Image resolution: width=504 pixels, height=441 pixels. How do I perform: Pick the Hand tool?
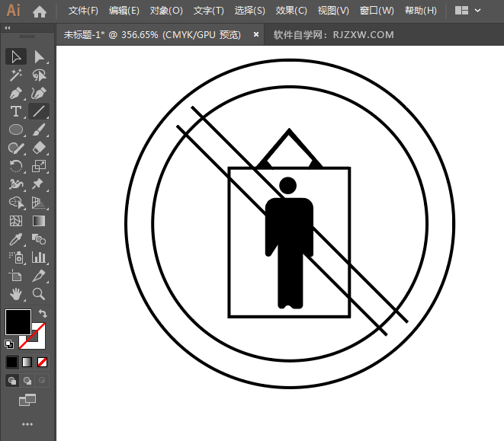click(x=16, y=294)
